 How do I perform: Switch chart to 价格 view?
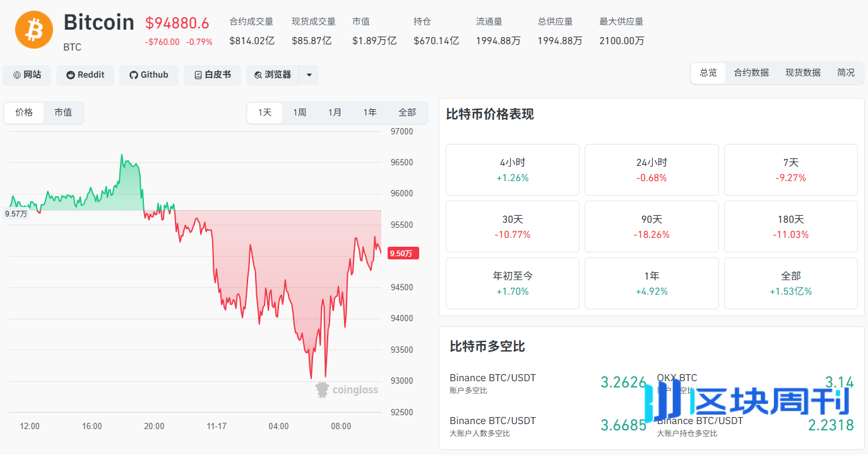(x=24, y=112)
